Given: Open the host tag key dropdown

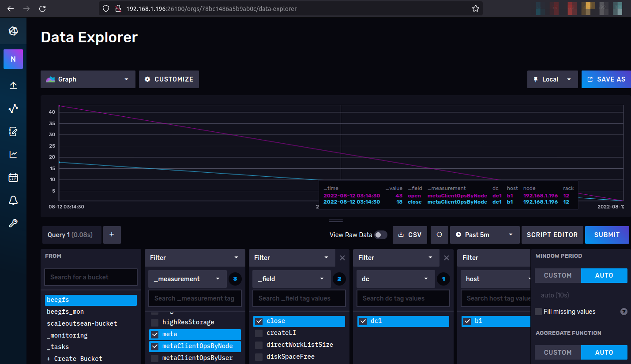Looking at the screenshot, I should [496, 279].
